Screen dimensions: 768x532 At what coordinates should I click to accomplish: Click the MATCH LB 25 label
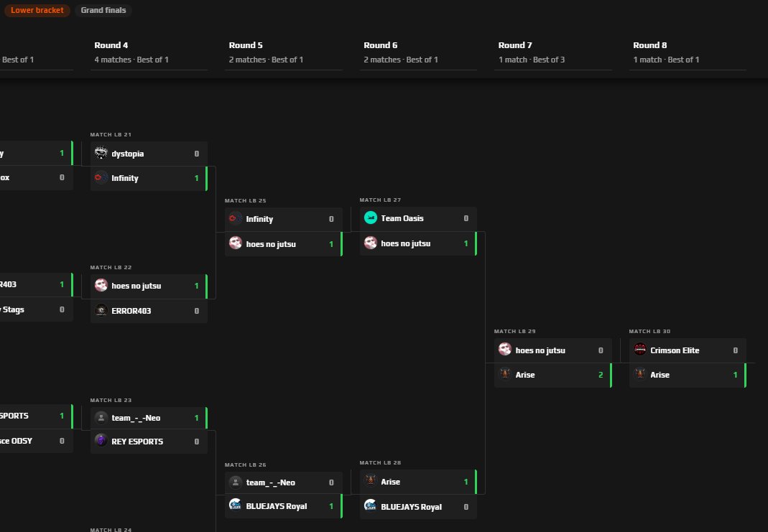tap(246, 200)
